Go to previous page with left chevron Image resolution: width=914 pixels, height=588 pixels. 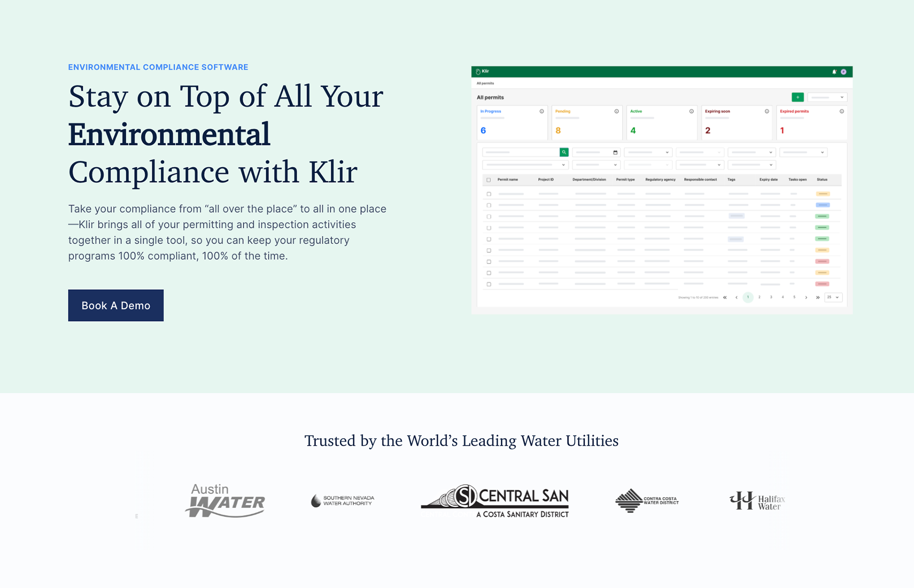coord(736,297)
